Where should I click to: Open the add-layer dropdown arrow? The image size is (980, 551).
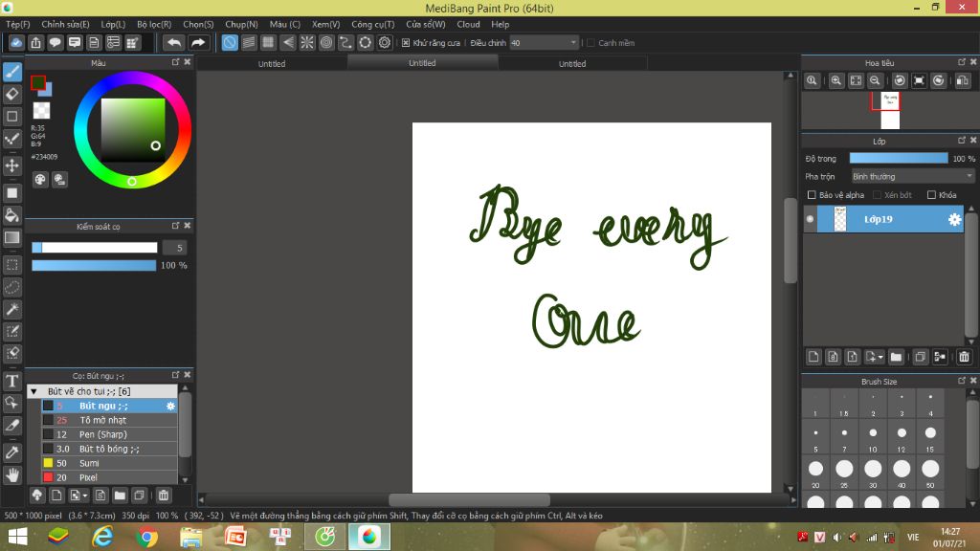point(880,358)
